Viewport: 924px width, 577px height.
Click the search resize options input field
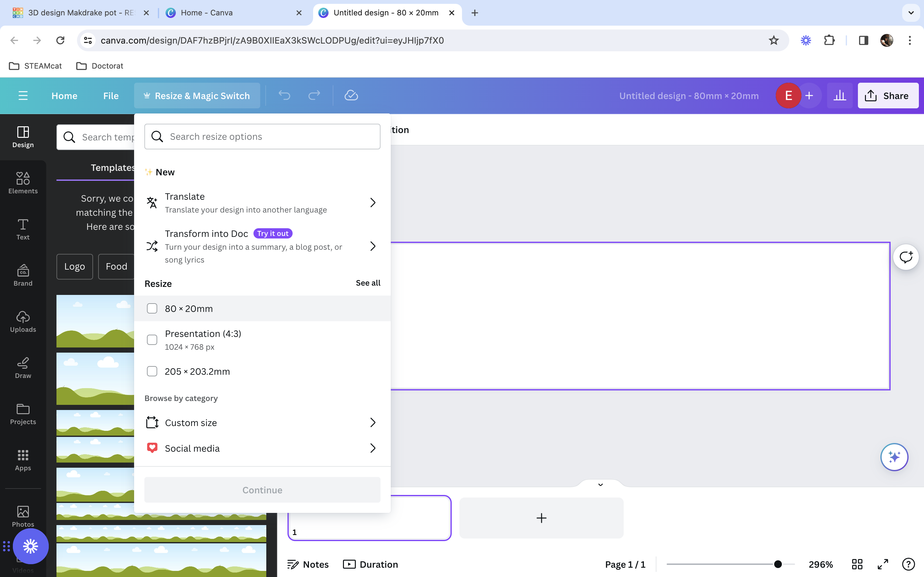tap(262, 136)
